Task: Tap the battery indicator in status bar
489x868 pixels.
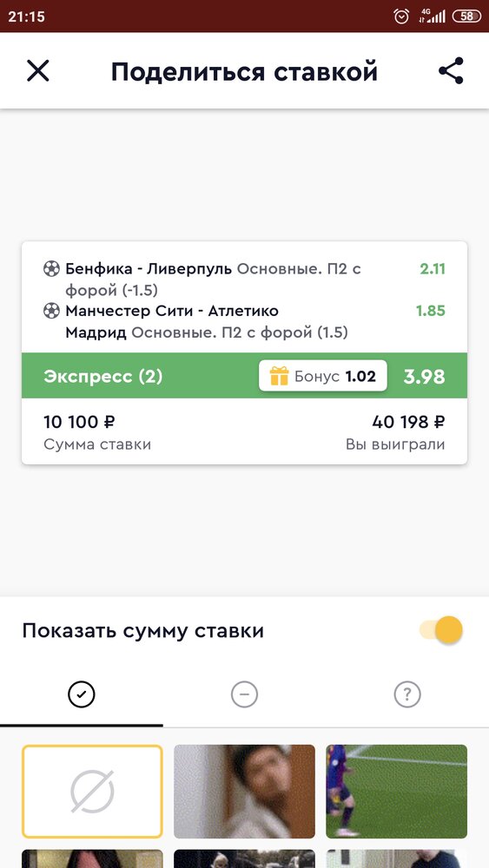Action: click(466, 16)
